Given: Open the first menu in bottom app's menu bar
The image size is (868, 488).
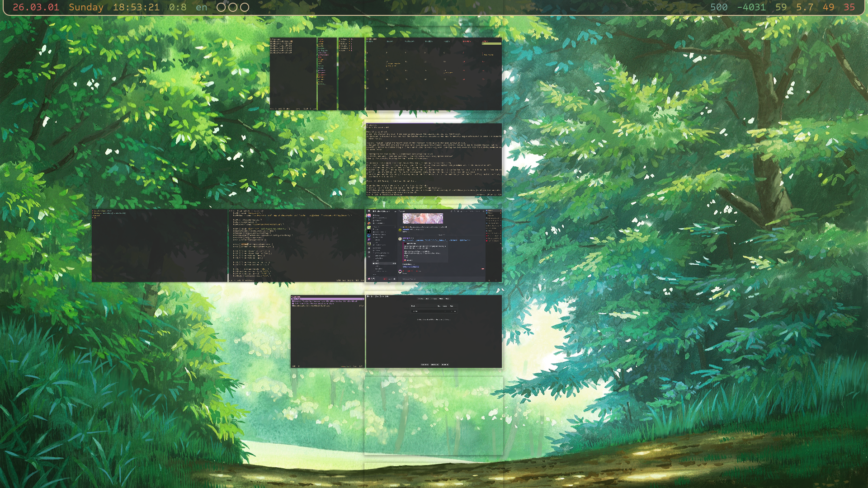Looking at the screenshot, I should 368,296.
